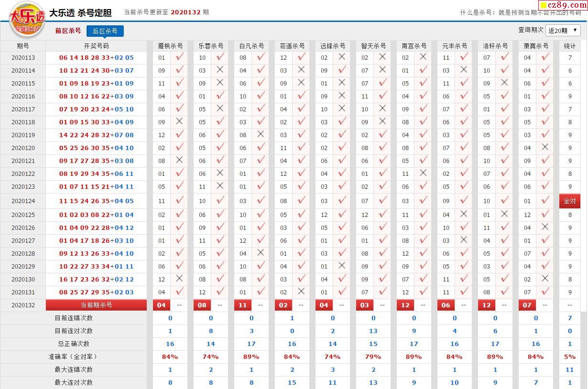Click winning numbers 01 02 03 08 22+01 04
588x389 pixels.
97,215
